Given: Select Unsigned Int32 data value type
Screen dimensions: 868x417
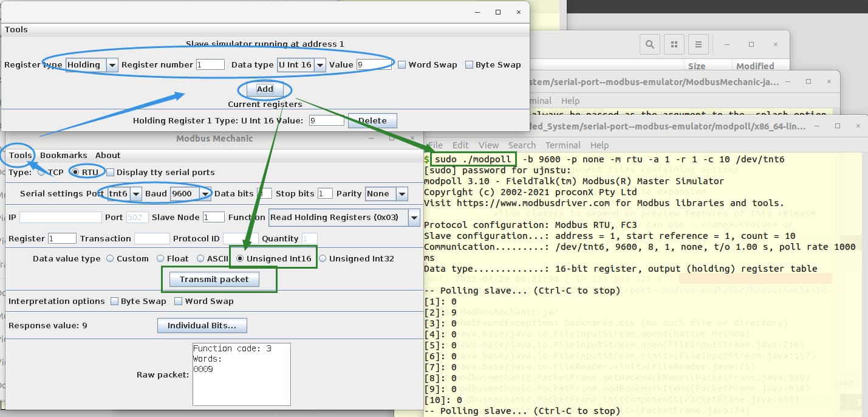Looking at the screenshot, I should (323, 258).
